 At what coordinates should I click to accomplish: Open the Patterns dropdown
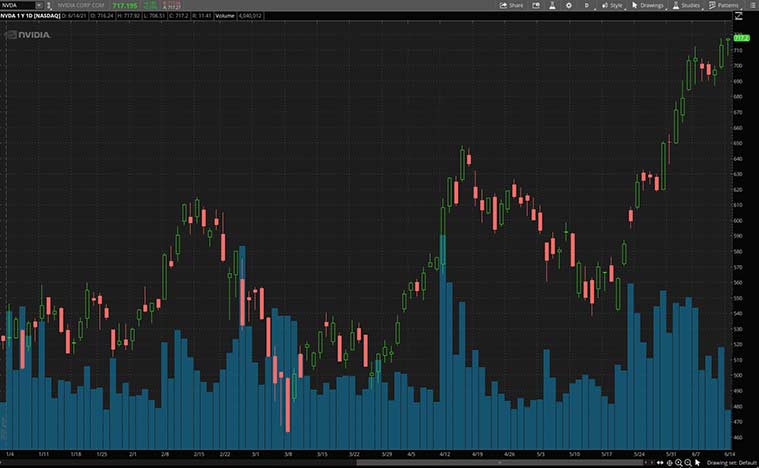pos(722,5)
